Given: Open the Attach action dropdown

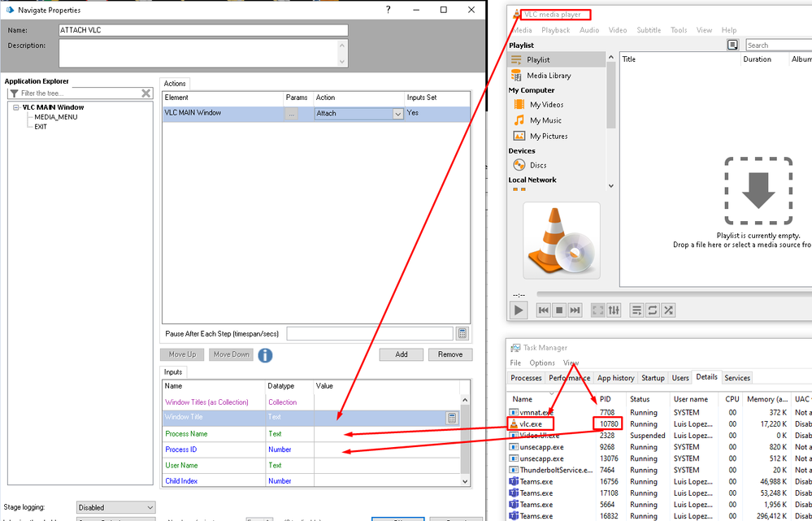Looking at the screenshot, I should tap(397, 114).
